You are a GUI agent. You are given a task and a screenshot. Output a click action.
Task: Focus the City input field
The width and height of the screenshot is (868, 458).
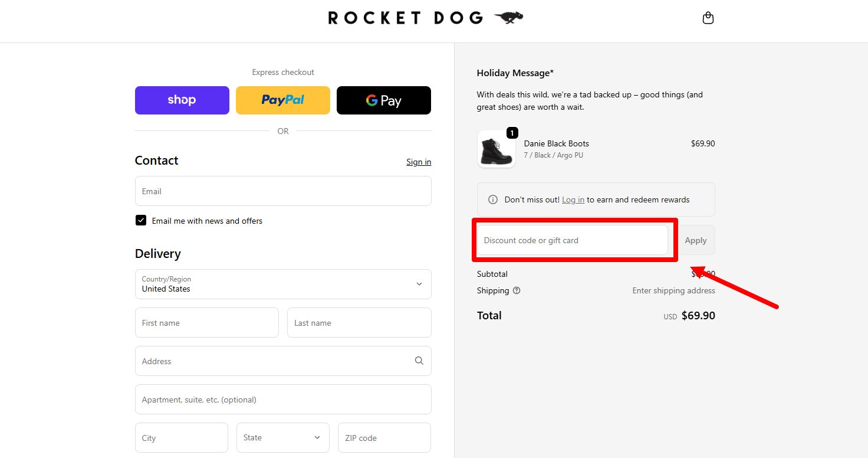(x=182, y=437)
